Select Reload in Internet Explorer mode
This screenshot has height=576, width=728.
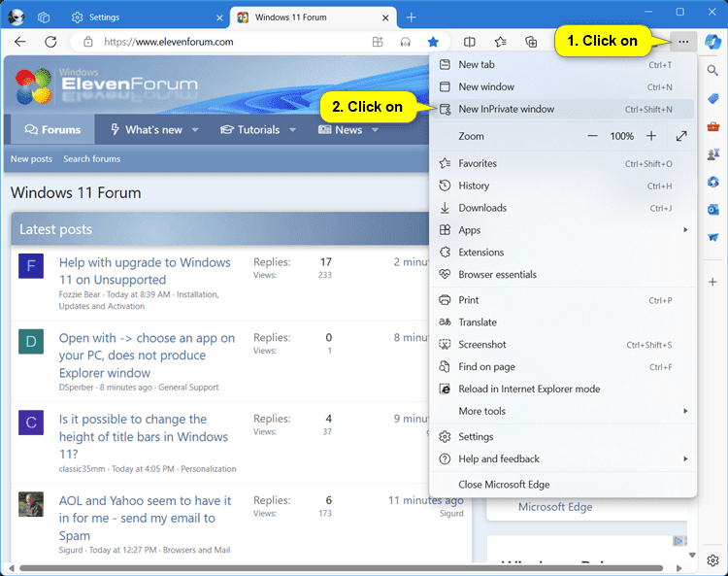tap(563, 389)
